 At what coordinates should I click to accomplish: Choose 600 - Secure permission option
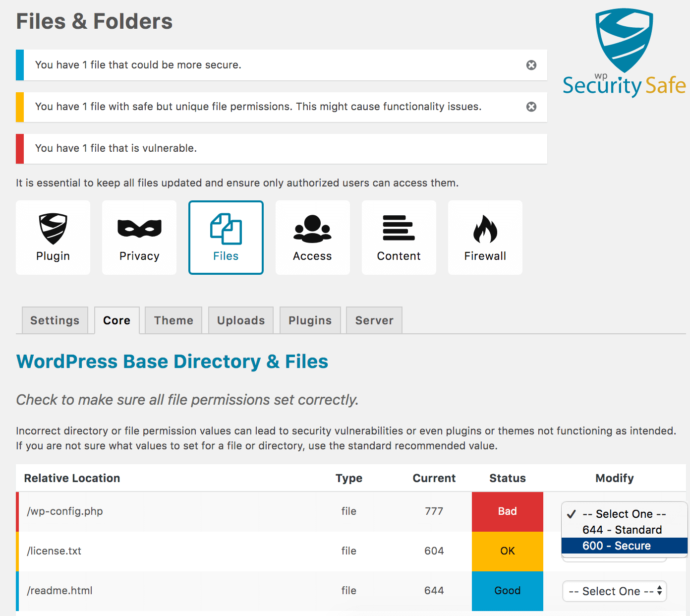point(621,546)
